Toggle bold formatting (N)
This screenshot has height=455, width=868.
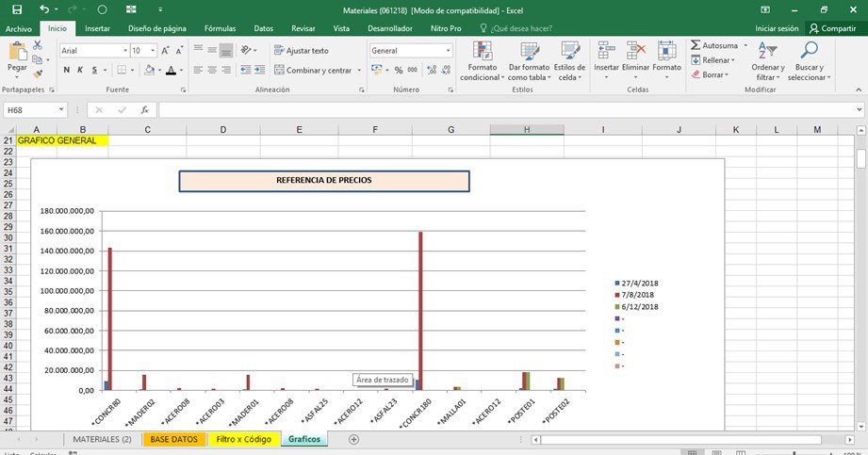[66, 70]
